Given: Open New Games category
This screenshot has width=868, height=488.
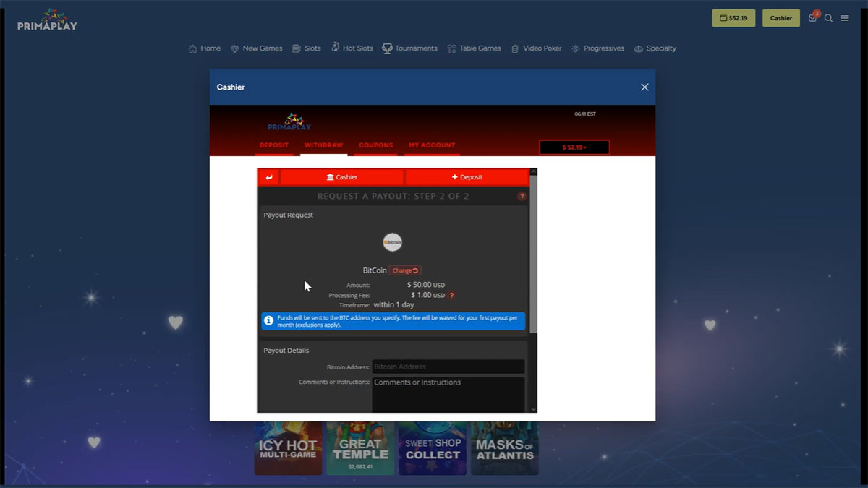Looking at the screenshot, I should [x=256, y=48].
